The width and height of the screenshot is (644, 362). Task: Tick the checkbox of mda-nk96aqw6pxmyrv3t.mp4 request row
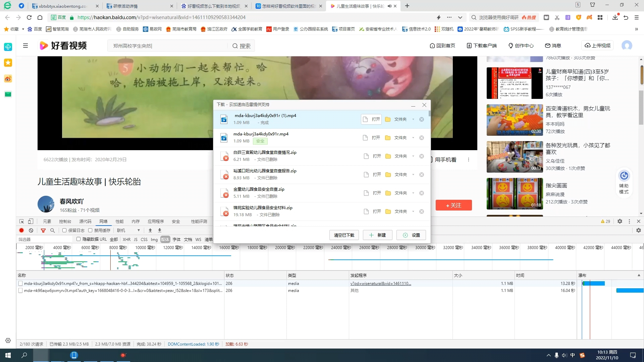20,291
